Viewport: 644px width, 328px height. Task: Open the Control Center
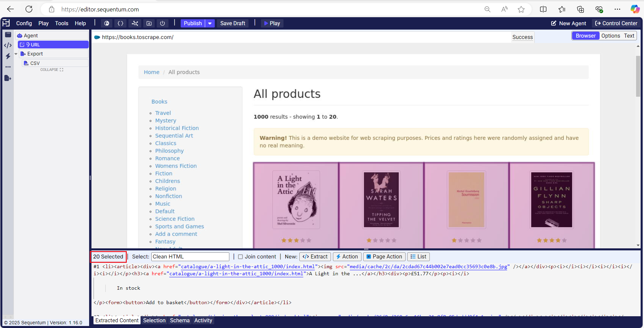pos(616,23)
